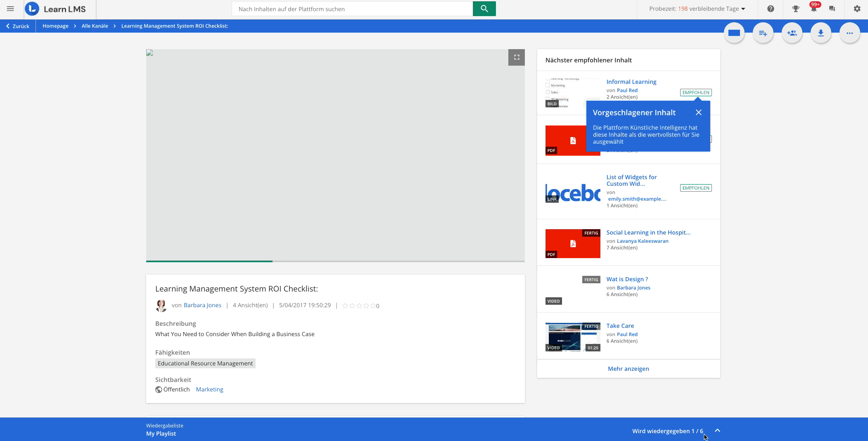Viewport: 868px width, 441px height.
Task: Click the add to playlist icon
Action: (x=763, y=33)
